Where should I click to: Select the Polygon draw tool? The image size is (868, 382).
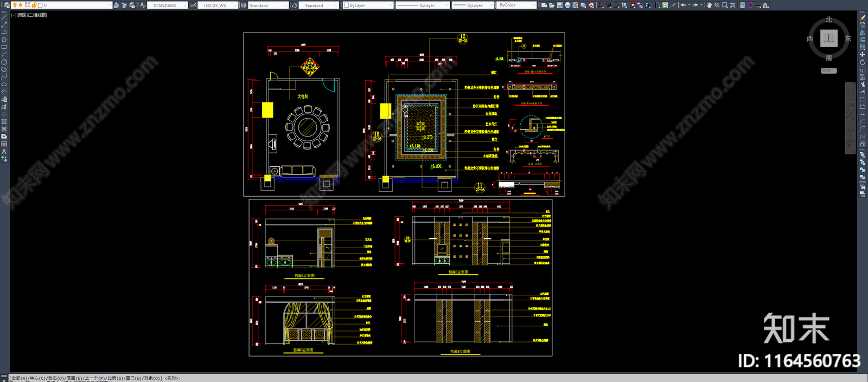click(4, 40)
